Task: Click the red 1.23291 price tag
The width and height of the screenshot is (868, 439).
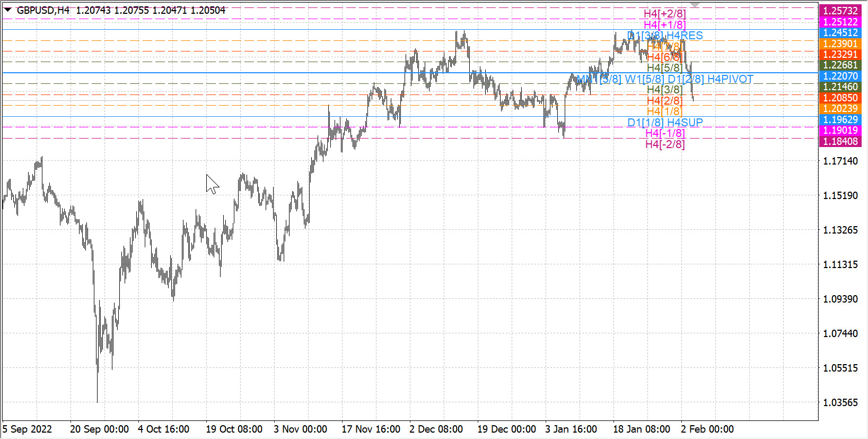Action: click(840, 54)
